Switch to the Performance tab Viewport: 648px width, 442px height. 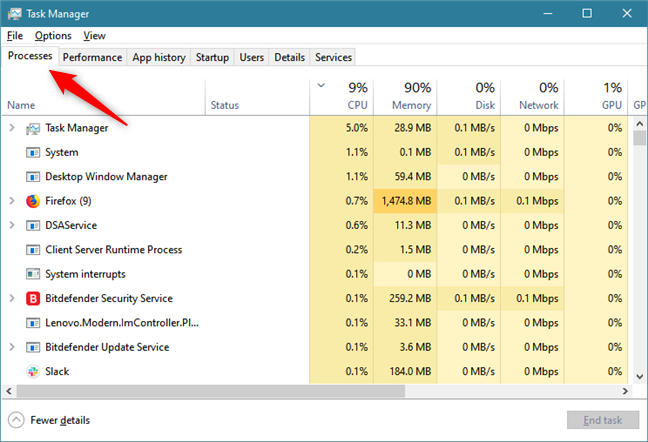[92, 57]
